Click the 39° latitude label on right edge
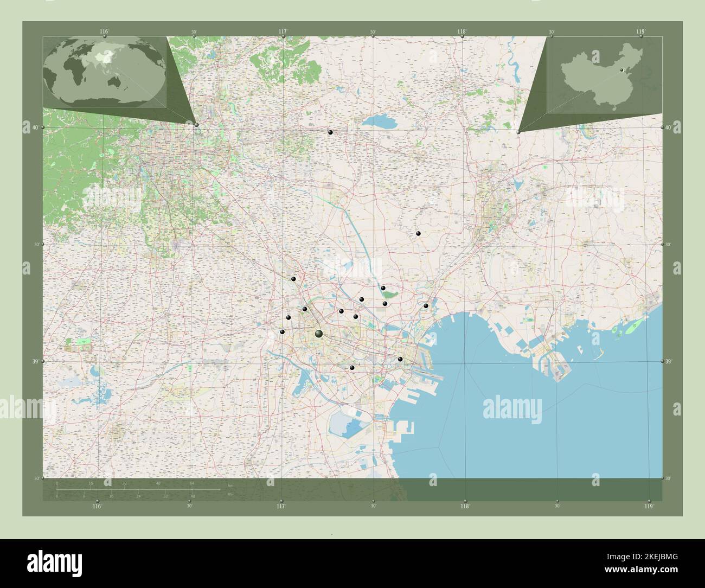This screenshot has height=588, width=705. 669,361
